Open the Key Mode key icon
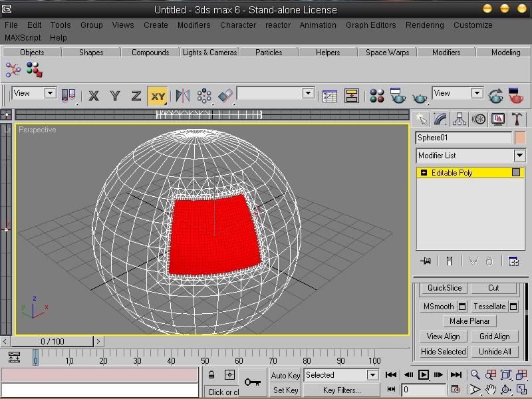This screenshot has width=532, height=399. click(253, 382)
